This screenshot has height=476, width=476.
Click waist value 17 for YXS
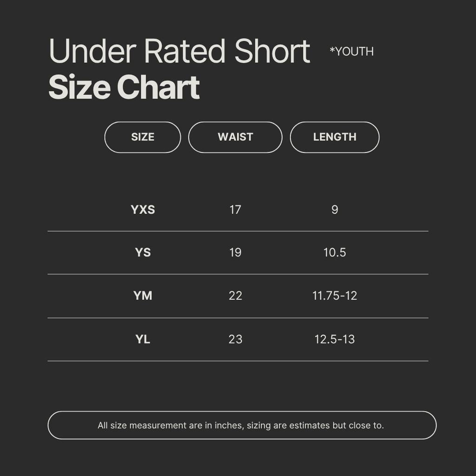point(235,210)
